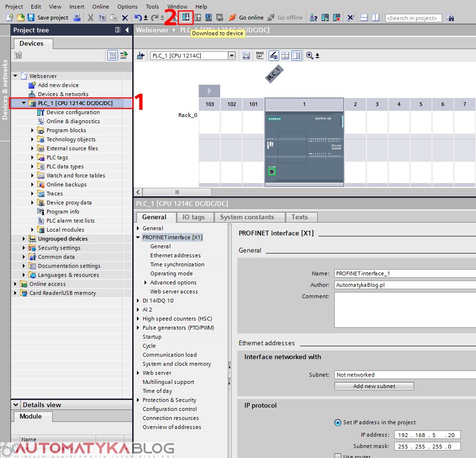Click the left scroll arrow below rack

point(138,192)
